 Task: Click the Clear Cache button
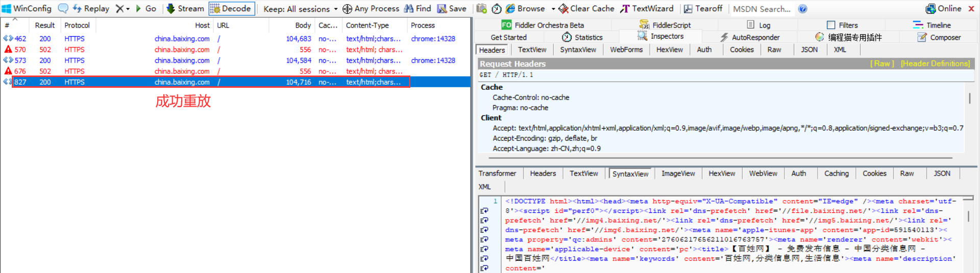point(586,9)
